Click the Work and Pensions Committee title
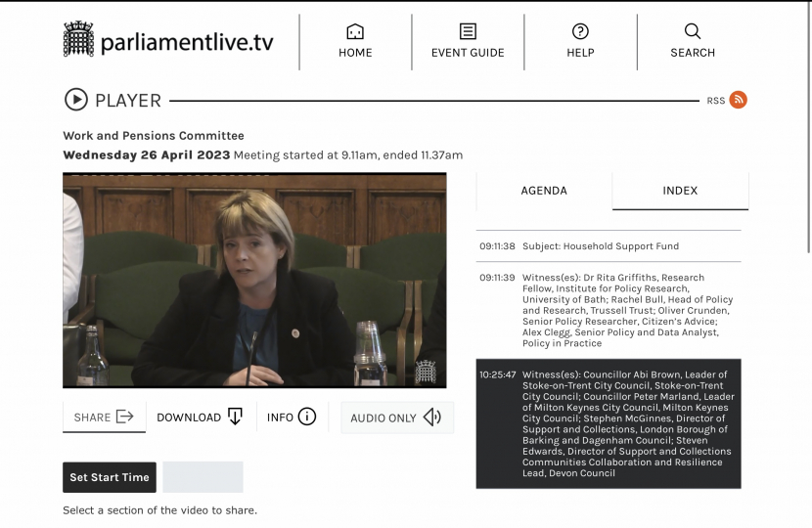This screenshot has width=812, height=528. click(x=154, y=136)
